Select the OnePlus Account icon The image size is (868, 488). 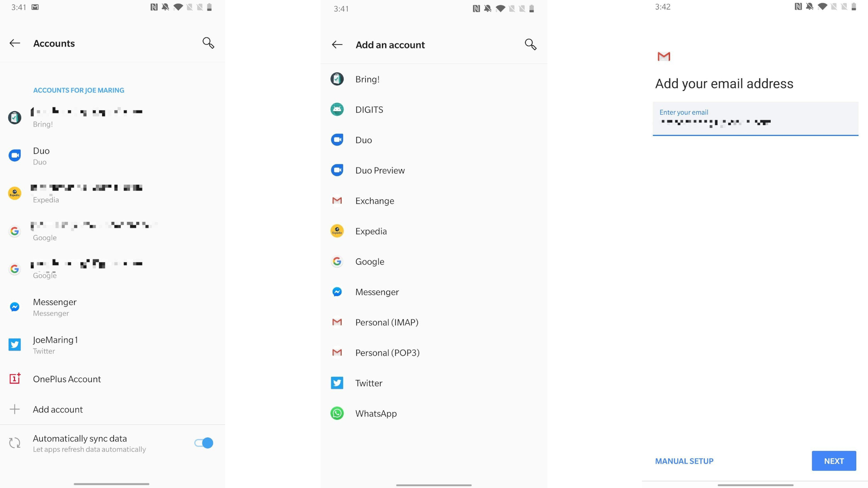[14, 379]
